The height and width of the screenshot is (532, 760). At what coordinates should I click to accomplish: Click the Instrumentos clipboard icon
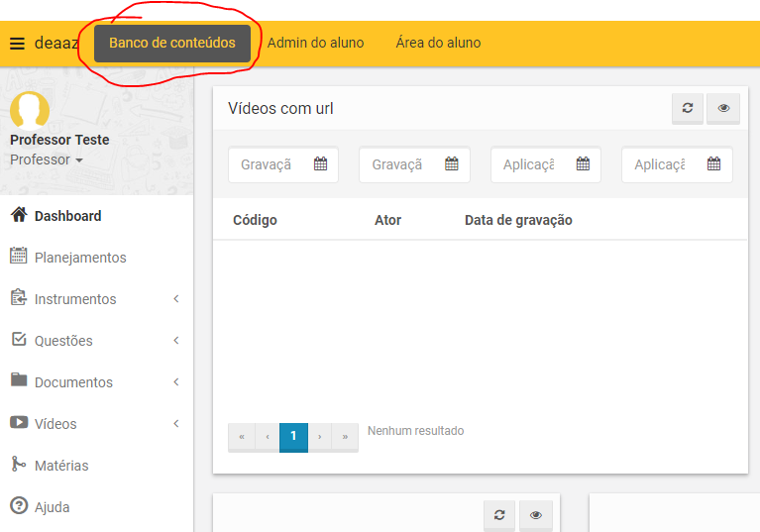pos(19,297)
